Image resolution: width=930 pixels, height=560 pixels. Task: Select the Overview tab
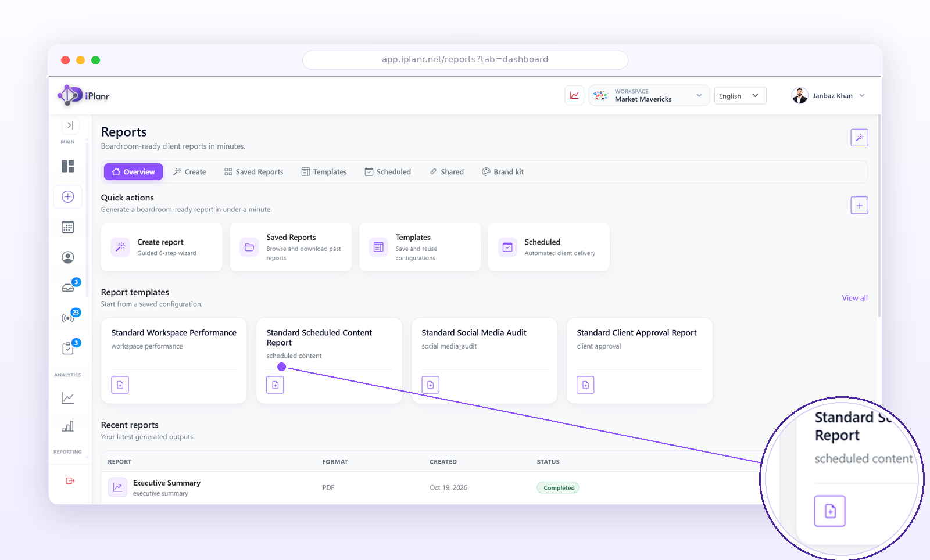coord(134,172)
